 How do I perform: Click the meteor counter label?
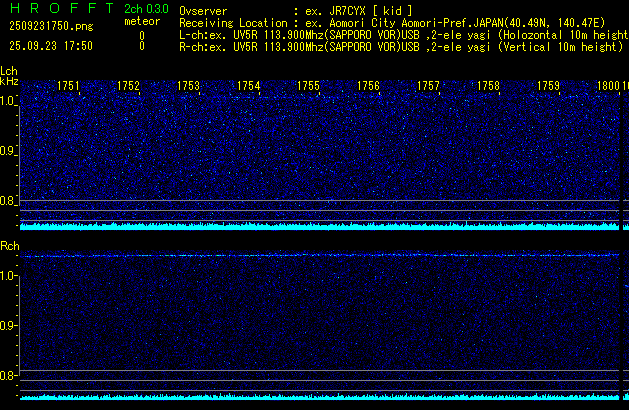click(x=141, y=21)
